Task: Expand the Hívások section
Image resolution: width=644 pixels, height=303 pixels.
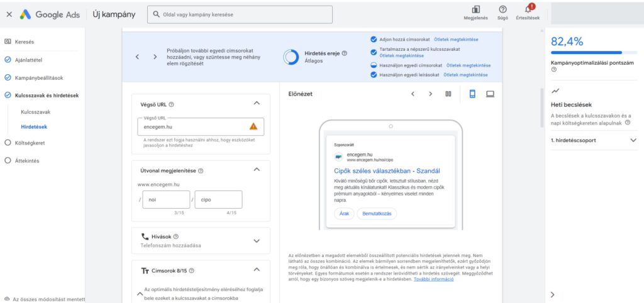Action: pos(256,240)
